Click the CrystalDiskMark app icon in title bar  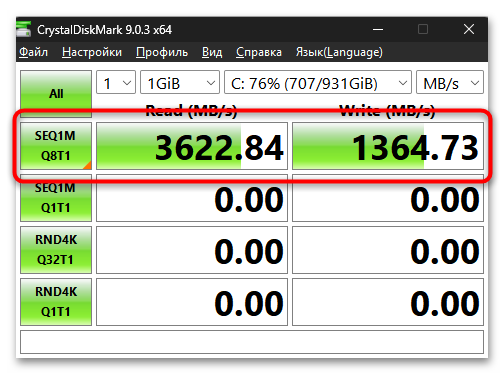pyautogui.click(x=24, y=29)
